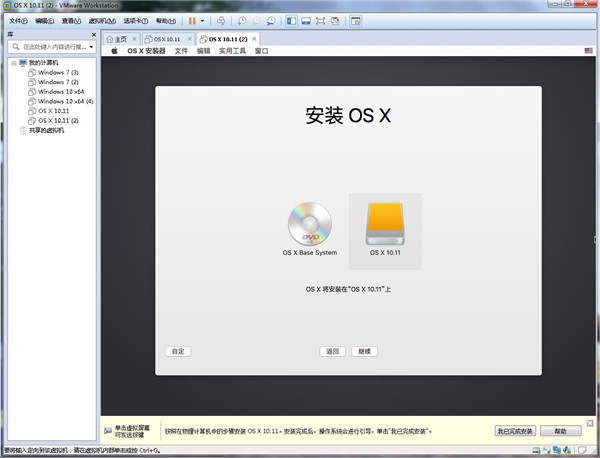Switch to Unity mode toolbar icon
Image resolution: width=600 pixels, height=458 pixels.
tap(335, 21)
